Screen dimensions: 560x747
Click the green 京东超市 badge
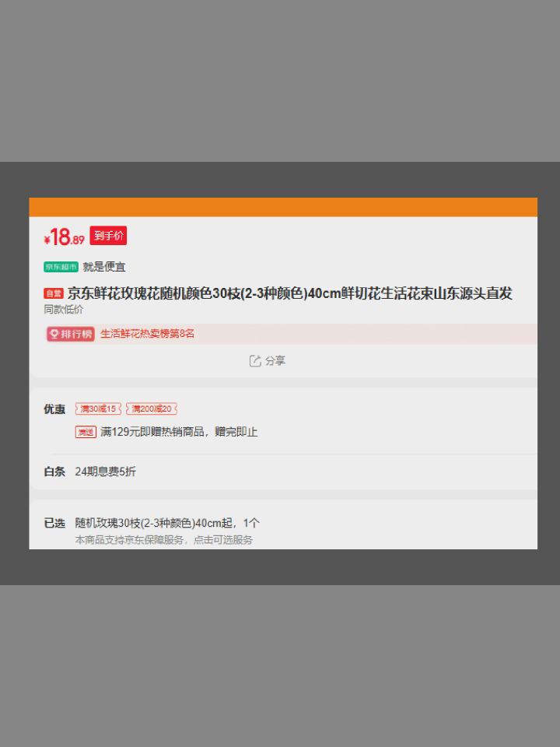pos(61,267)
